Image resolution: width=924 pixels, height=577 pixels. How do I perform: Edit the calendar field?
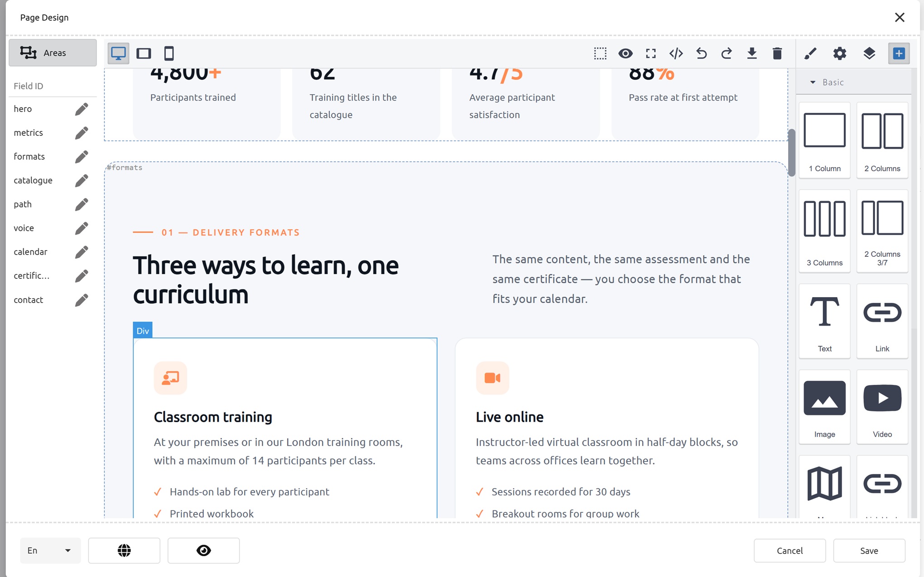pyautogui.click(x=82, y=252)
